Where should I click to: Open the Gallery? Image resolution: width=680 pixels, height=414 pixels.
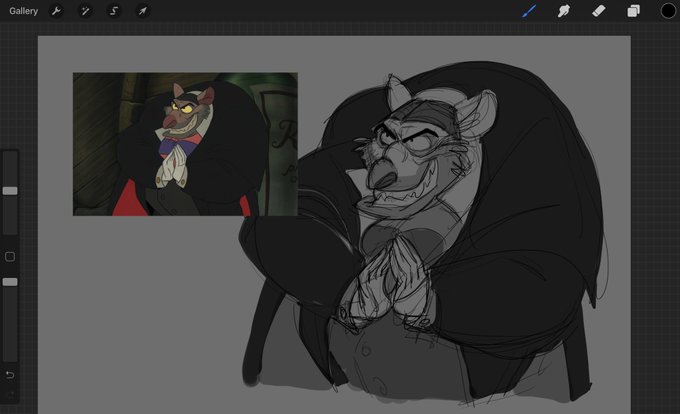pos(23,11)
